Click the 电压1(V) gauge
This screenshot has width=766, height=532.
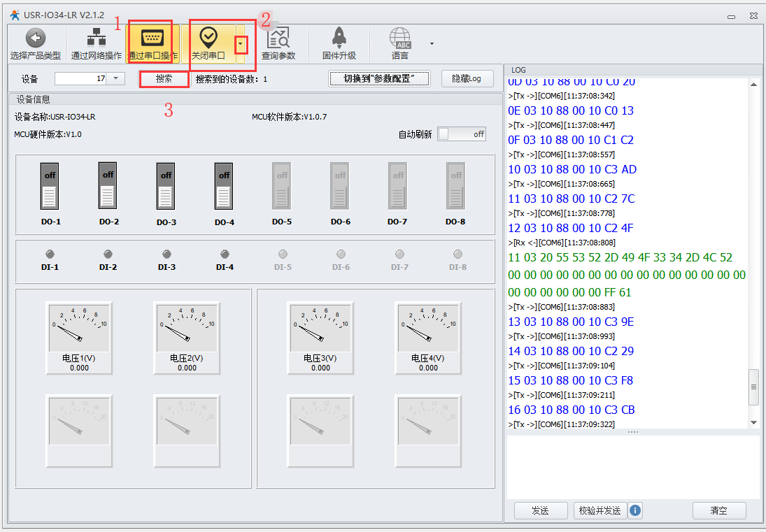(x=79, y=338)
